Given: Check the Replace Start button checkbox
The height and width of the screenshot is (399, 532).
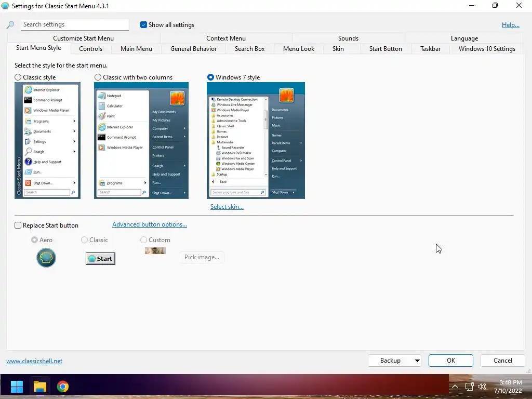Looking at the screenshot, I should 18,225.
